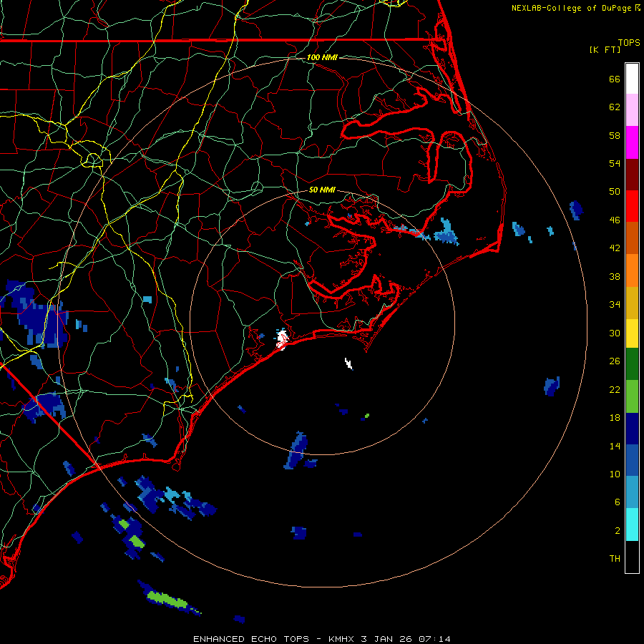This screenshot has height=644, width=644.
Task: Click the 26 legend value
Action: coord(615,361)
